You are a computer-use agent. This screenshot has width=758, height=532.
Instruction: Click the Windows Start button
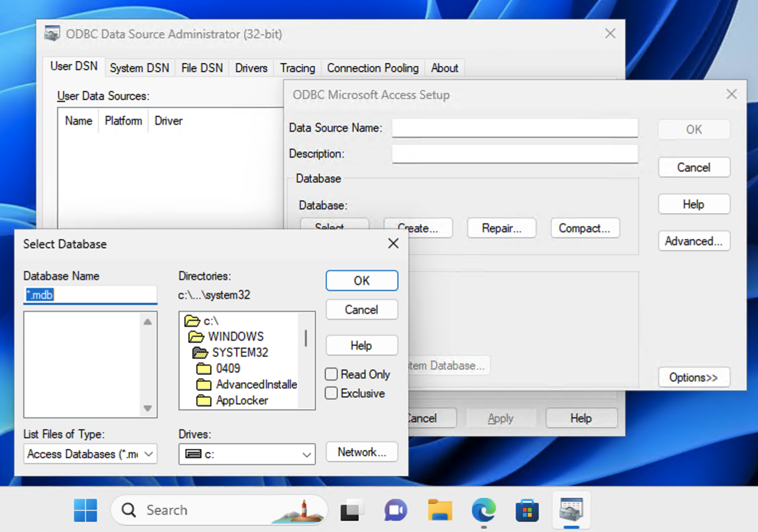click(86, 511)
